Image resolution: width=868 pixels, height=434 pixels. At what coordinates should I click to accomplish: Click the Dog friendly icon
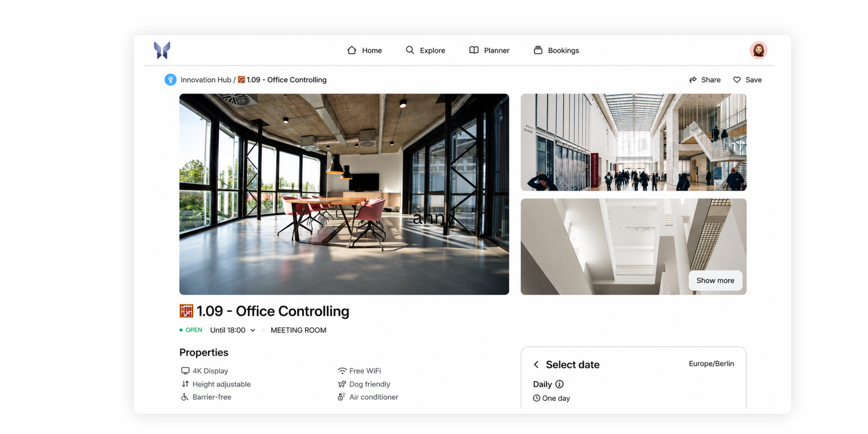(x=342, y=384)
